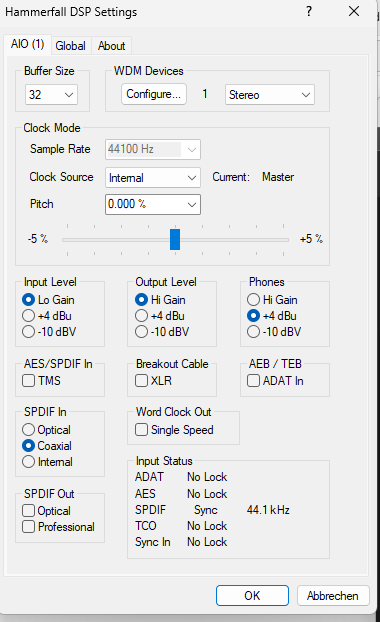Screen dimensions: 380x622
Task: Click the WDM Devices Configure button
Action: click(154, 94)
